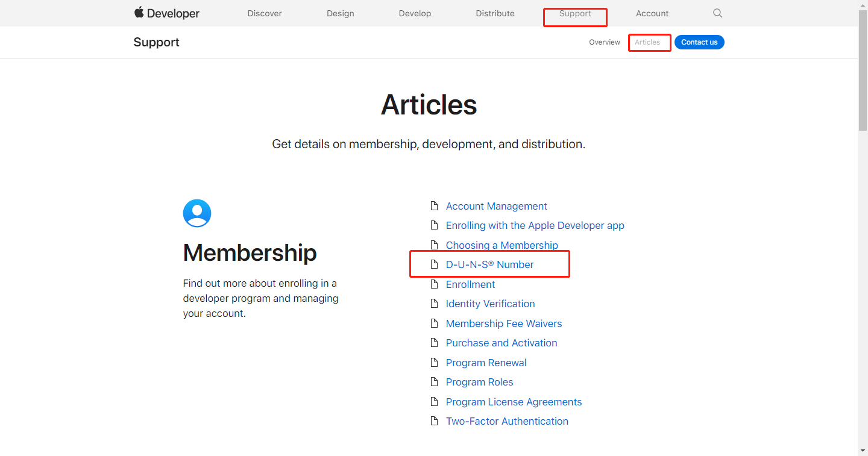
Task: Open the Discover menu
Action: coord(265,13)
